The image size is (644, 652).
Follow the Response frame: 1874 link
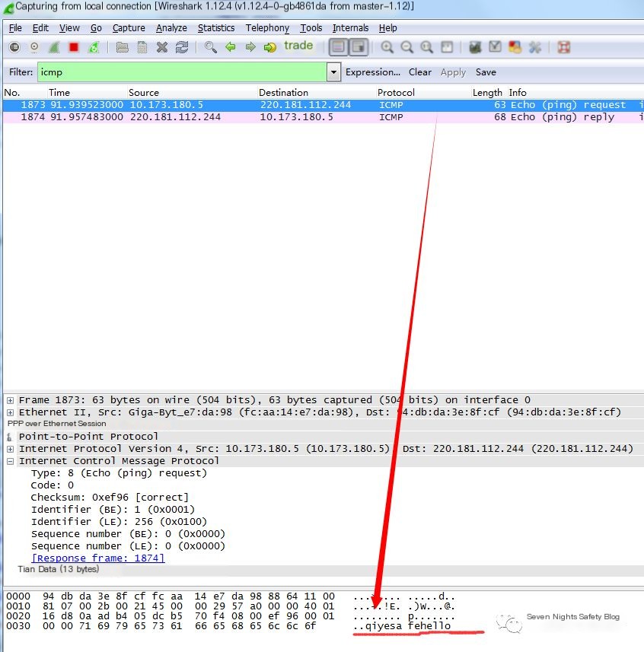point(97,558)
